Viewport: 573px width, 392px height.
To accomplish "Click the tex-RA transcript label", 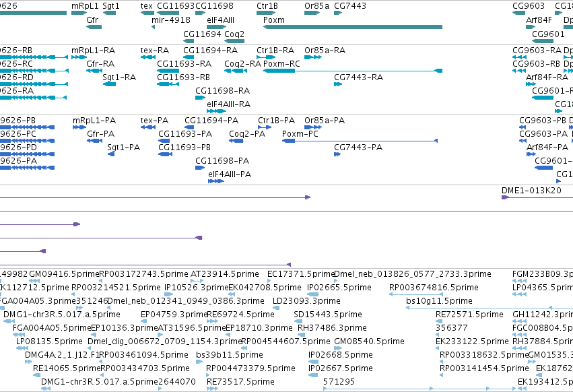I will pos(155,51).
